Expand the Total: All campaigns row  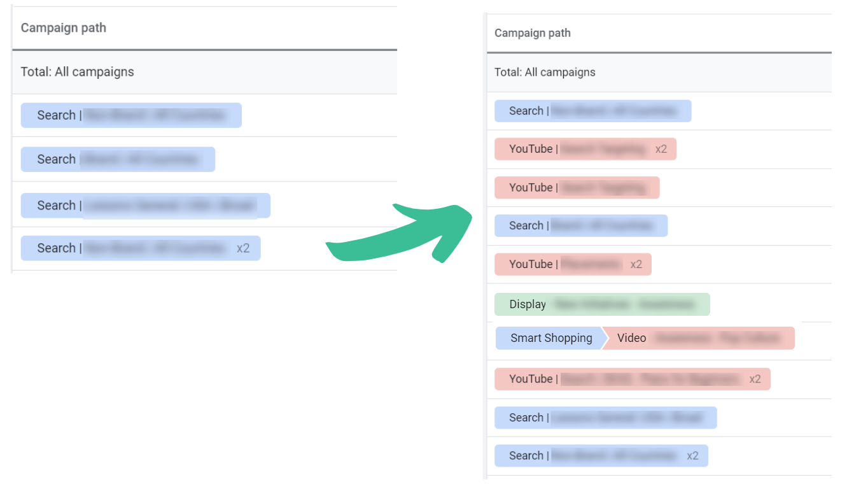[x=78, y=71]
